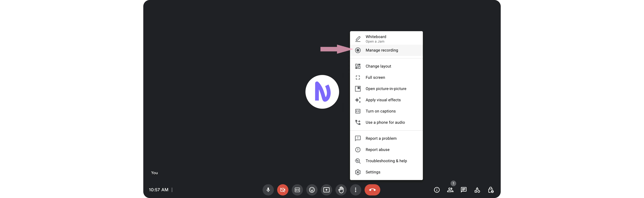Screen dimensions: 644x198
Task: Open meeting details info icon
Action: pyautogui.click(x=436, y=190)
